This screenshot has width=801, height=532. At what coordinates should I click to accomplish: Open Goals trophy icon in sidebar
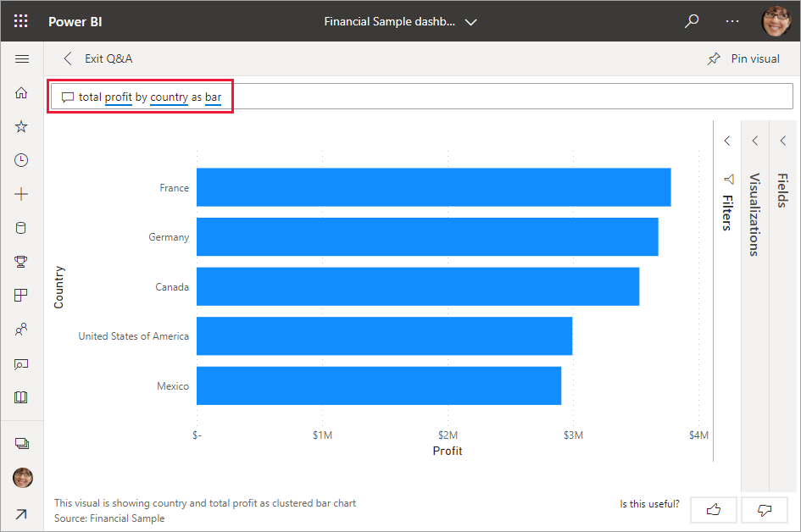tap(22, 262)
